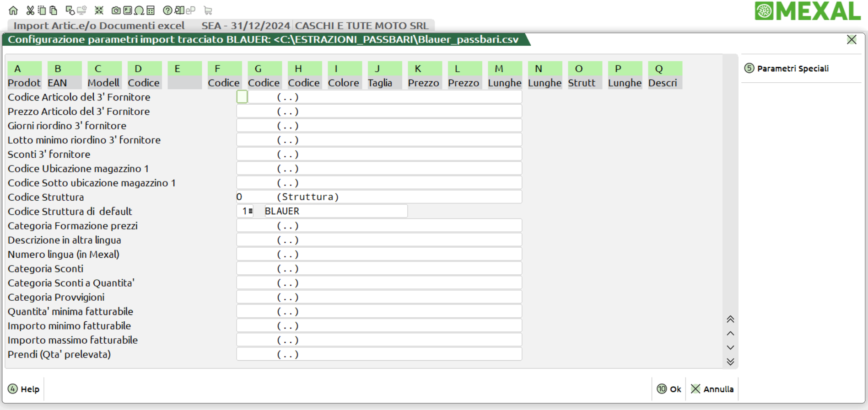
Task: Click the camera screenshot icon
Action: pyautogui.click(x=116, y=10)
